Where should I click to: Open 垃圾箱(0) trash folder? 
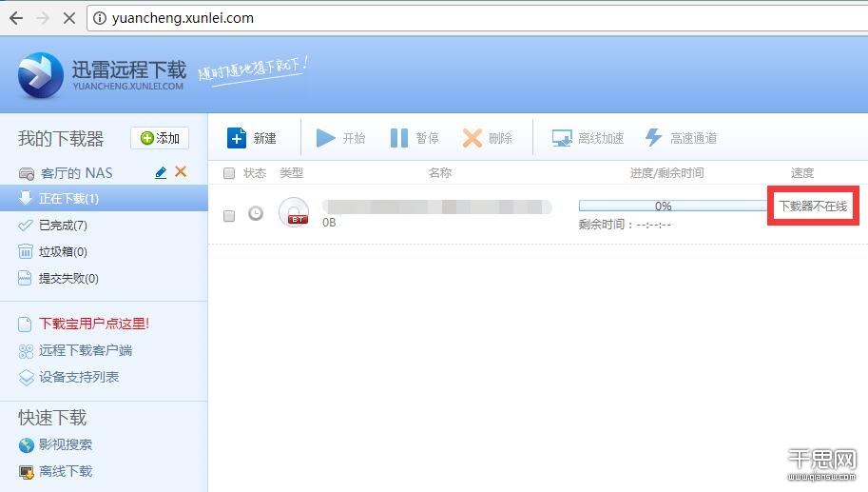tap(63, 252)
